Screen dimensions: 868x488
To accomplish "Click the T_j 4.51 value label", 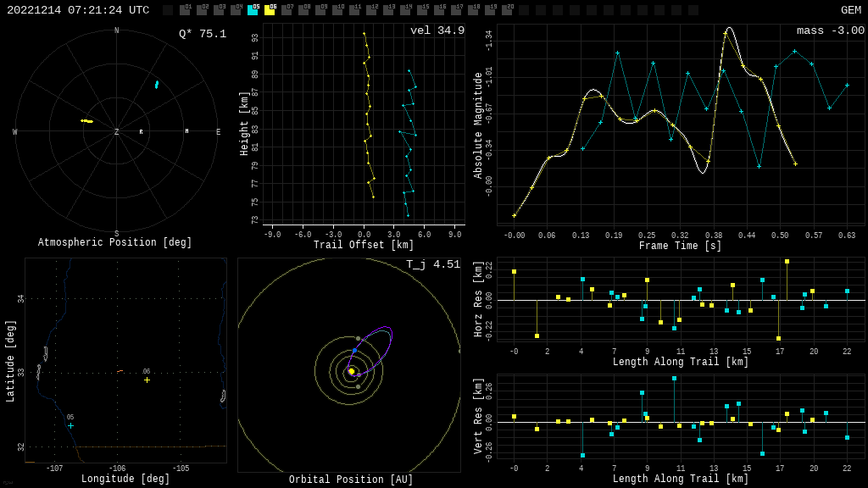I will pyautogui.click(x=432, y=265).
